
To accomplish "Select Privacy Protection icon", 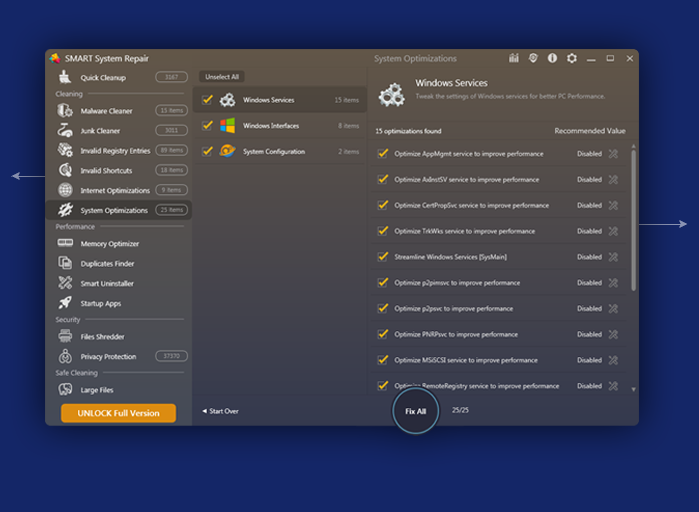I will 65,356.
